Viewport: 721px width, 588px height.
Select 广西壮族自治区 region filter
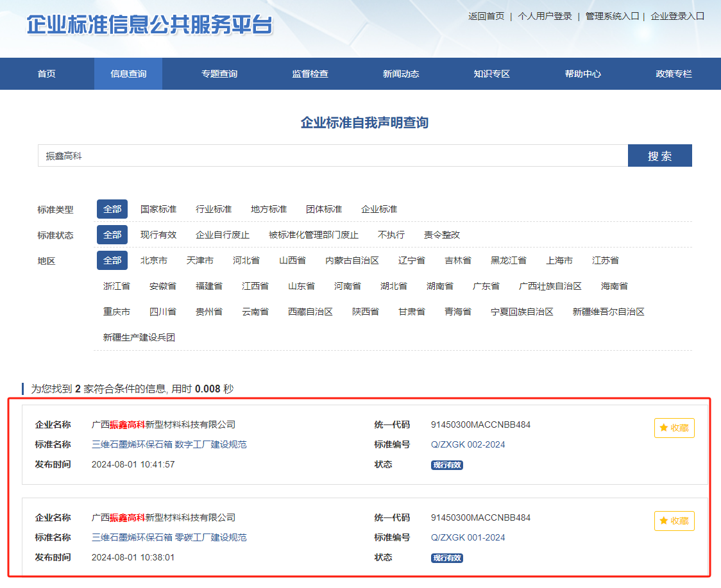tap(550, 286)
